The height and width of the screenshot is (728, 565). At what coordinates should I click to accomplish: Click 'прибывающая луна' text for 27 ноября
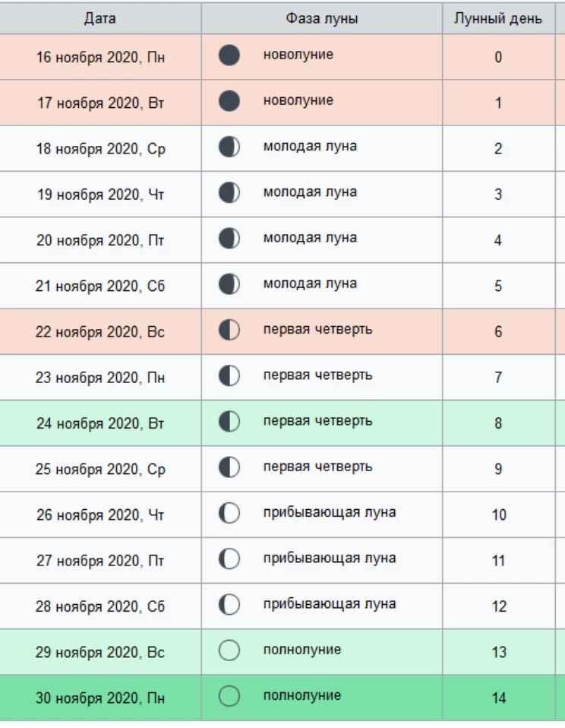(330, 559)
